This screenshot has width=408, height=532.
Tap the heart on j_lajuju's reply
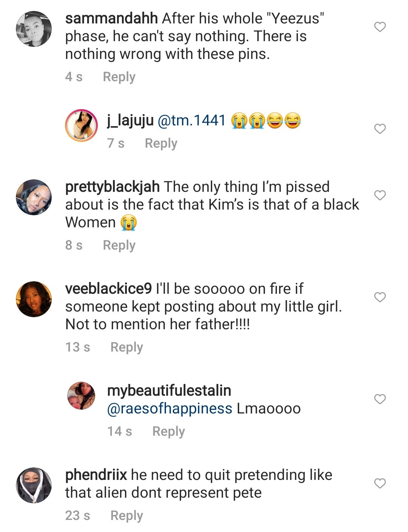(380, 129)
